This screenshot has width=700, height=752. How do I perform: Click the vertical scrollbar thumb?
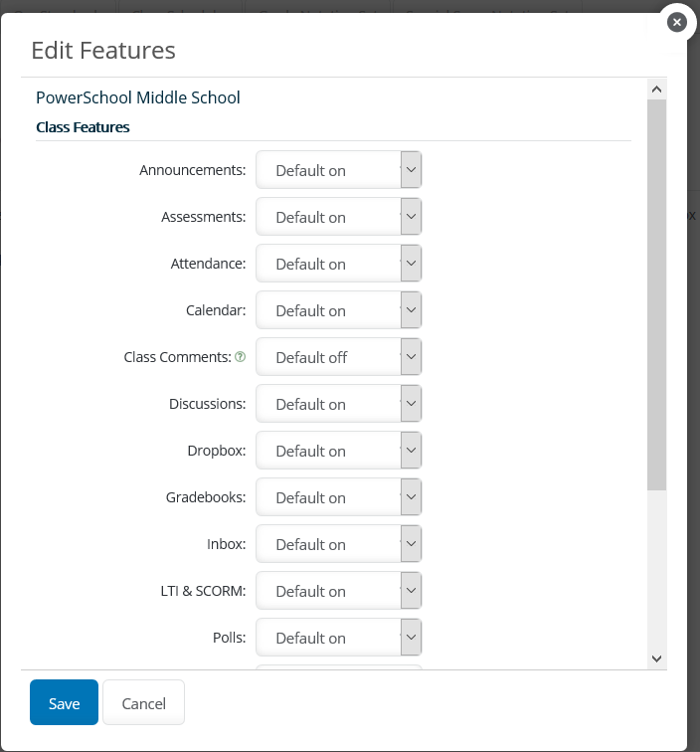pos(657,295)
